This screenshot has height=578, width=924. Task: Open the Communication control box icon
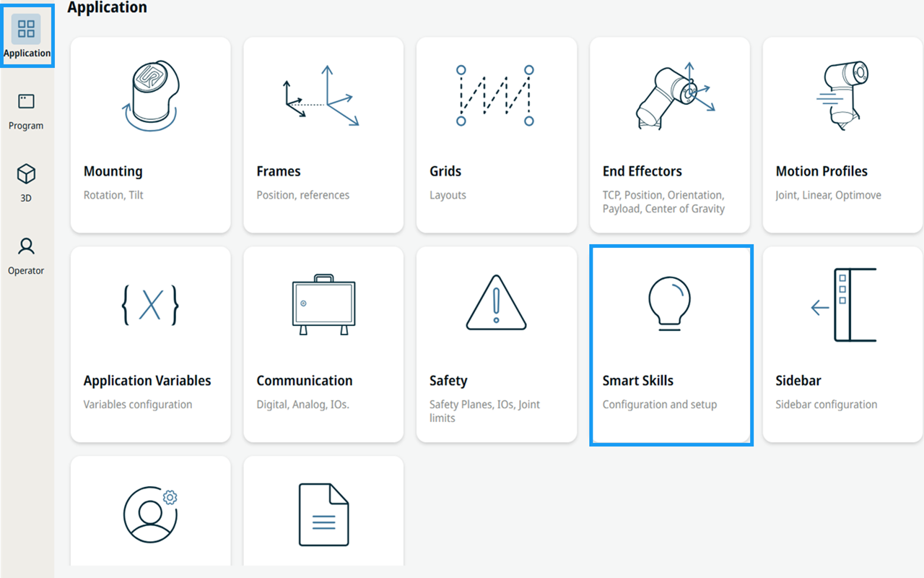coord(323,304)
